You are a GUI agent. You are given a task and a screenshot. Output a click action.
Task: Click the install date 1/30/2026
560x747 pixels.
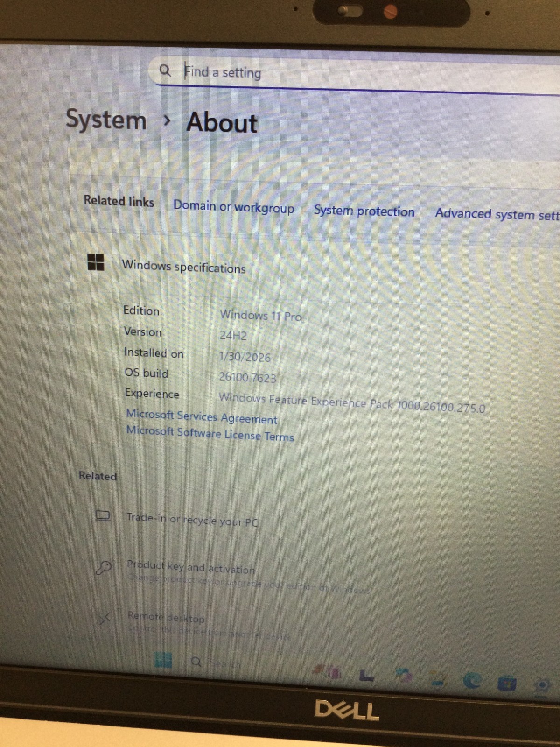(x=245, y=357)
